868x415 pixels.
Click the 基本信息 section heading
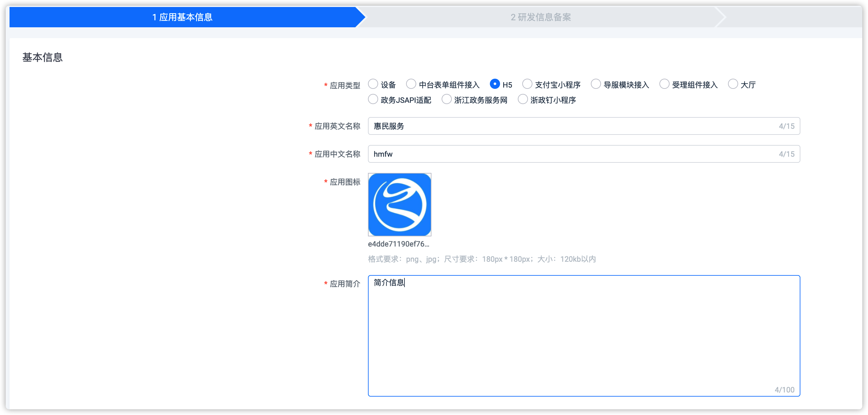pyautogui.click(x=43, y=57)
